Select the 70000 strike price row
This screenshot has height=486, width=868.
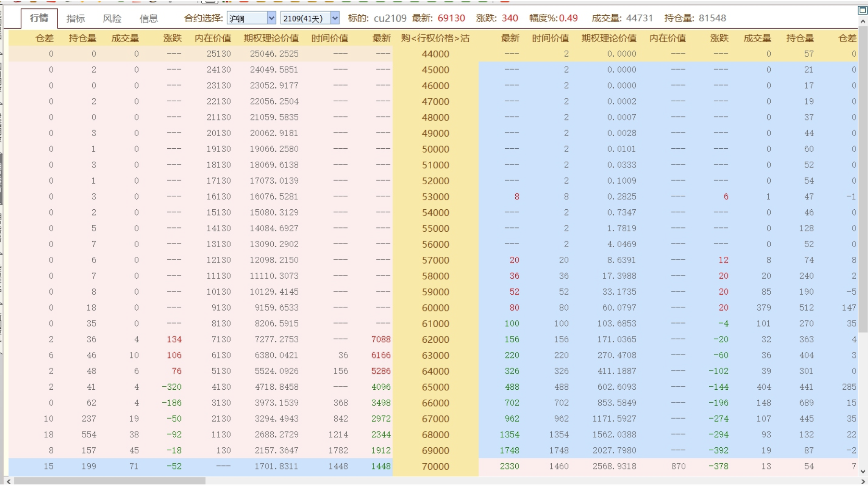[x=435, y=466]
